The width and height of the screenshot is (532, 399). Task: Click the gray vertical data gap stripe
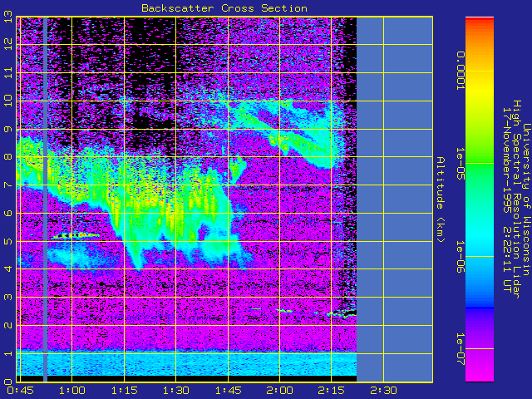tap(45, 199)
